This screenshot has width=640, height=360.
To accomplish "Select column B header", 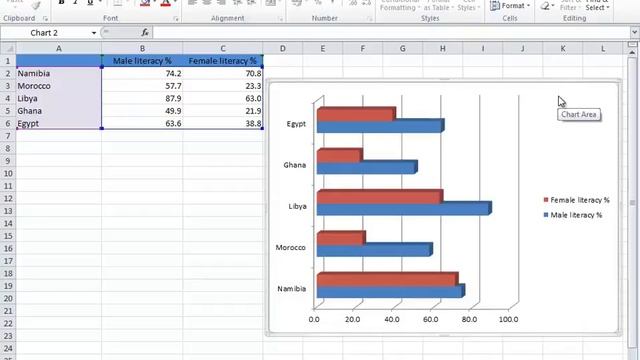I will (142, 49).
